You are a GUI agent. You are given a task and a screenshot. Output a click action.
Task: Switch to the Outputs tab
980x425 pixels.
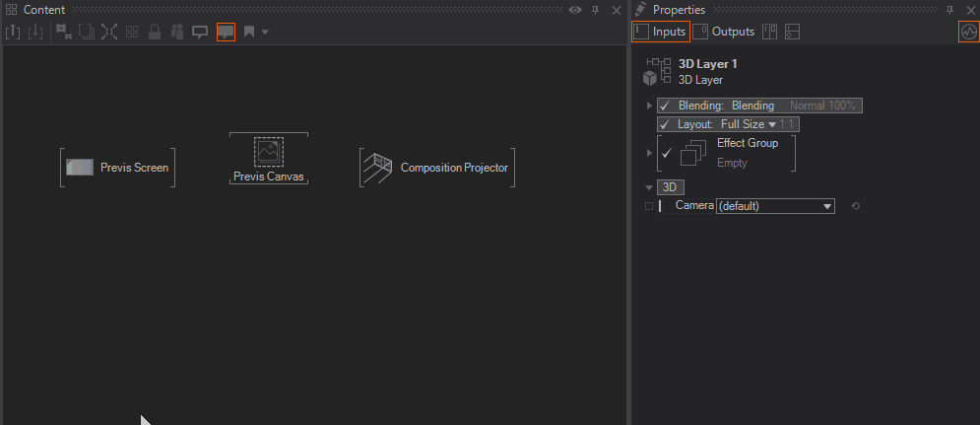(724, 32)
